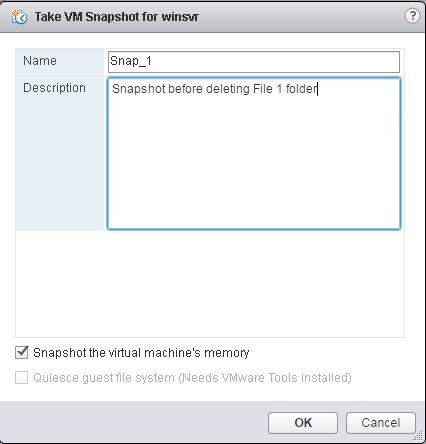Click the blank lower area of Description box
Viewport: 426px width, 444px height.
coord(254,173)
